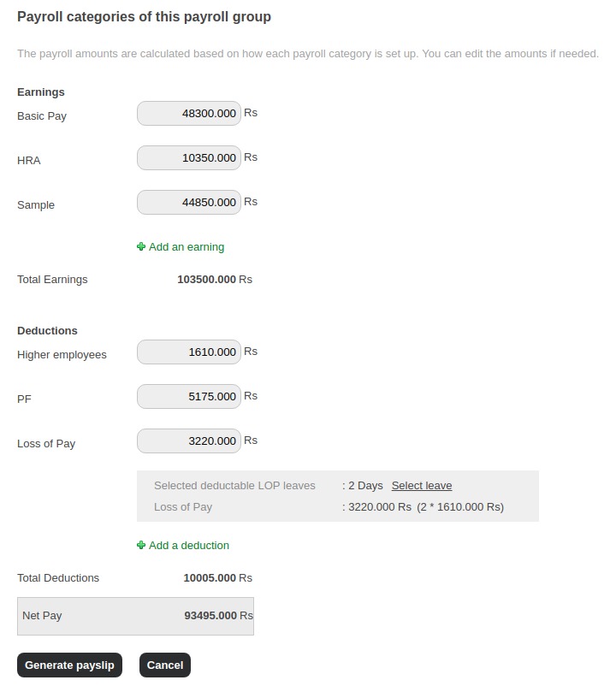Edit the Loss of Pay input field
This screenshot has height=686, width=616.
[188, 441]
